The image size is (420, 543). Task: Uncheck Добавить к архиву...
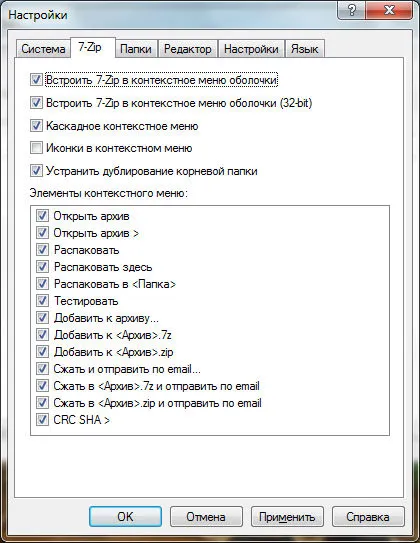pos(42,318)
